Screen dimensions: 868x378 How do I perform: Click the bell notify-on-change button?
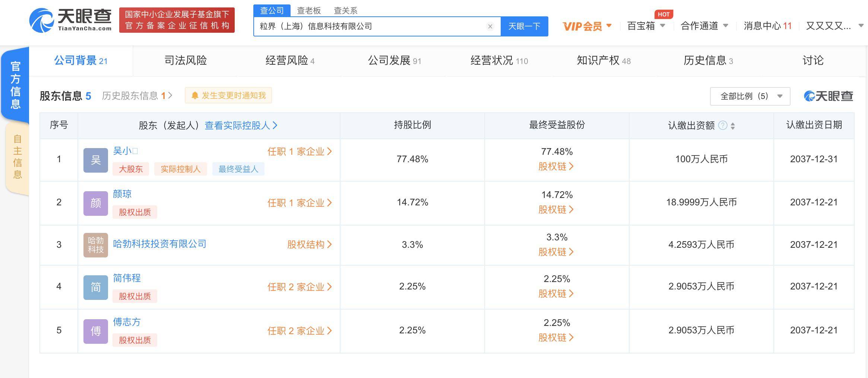228,96
